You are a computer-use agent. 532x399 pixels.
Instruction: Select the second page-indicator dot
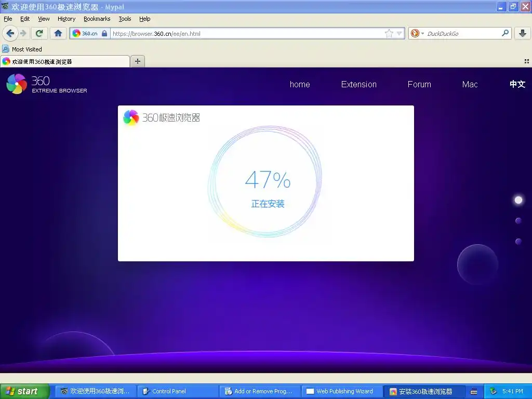click(518, 221)
